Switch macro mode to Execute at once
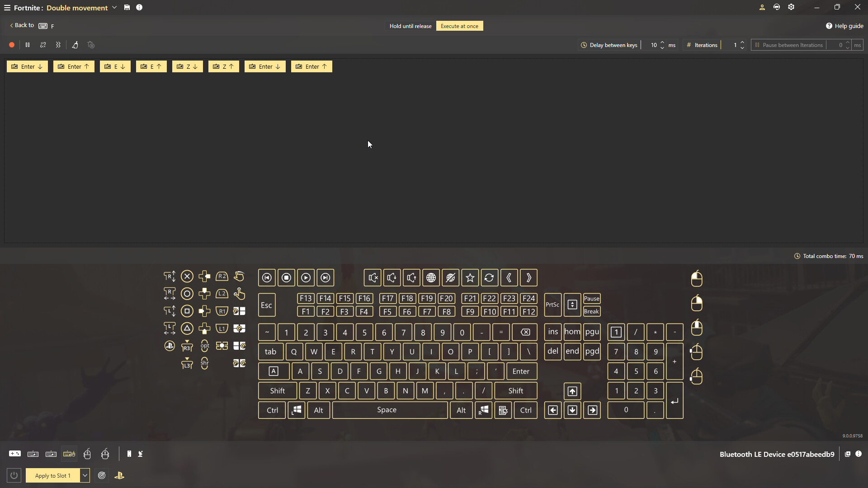868x488 pixels. 459,26
